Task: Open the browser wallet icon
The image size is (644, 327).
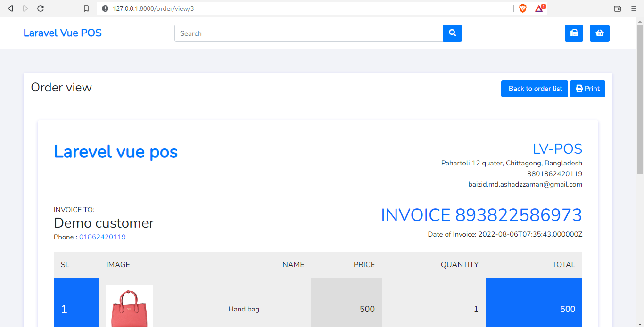Action: 618,8
